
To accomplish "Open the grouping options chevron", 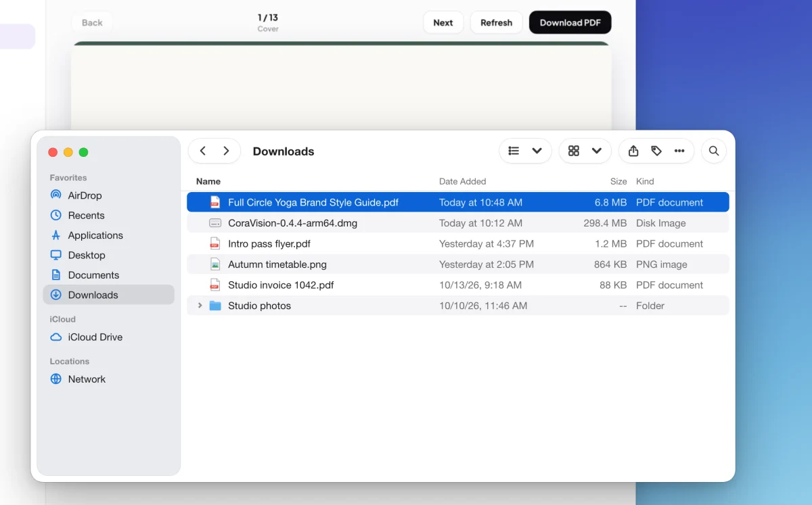I will [596, 151].
